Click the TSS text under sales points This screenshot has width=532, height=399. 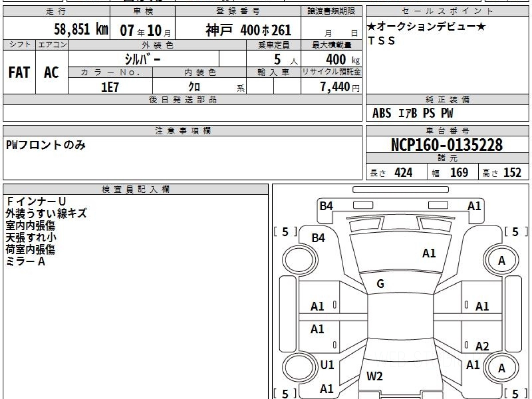pos(381,41)
